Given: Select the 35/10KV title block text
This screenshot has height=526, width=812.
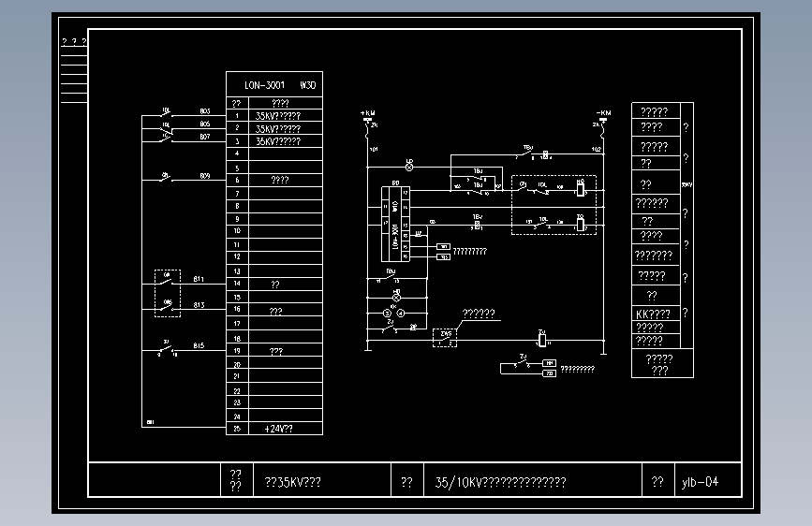Looking at the screenshot, I should click(x=500, y=483).
